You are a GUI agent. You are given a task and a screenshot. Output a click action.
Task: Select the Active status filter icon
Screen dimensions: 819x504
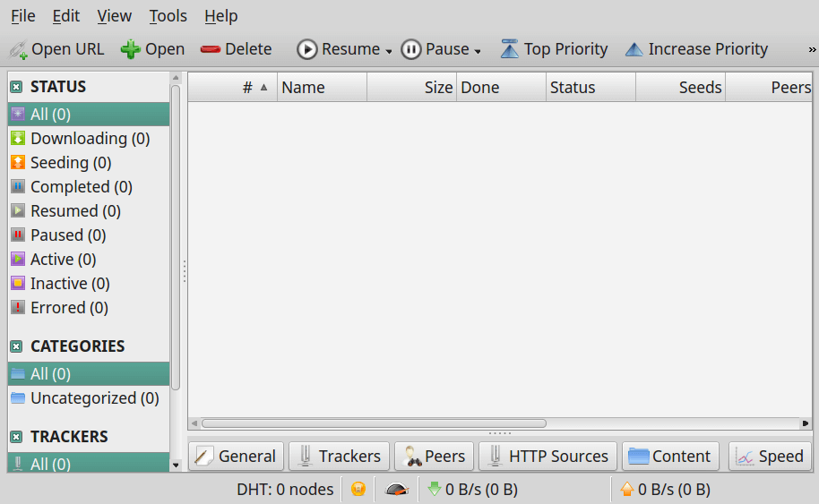(x=18, y=259)
